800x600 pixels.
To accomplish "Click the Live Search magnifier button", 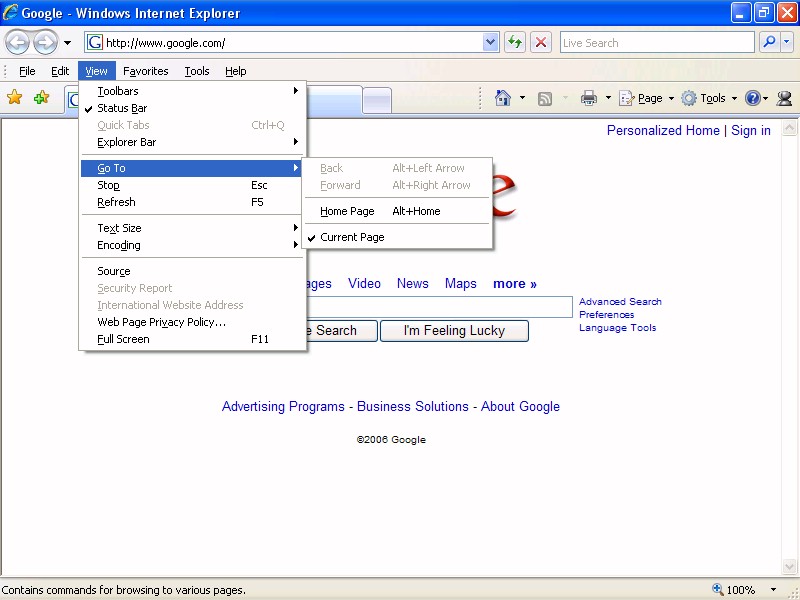I will (x=769, y=42).
